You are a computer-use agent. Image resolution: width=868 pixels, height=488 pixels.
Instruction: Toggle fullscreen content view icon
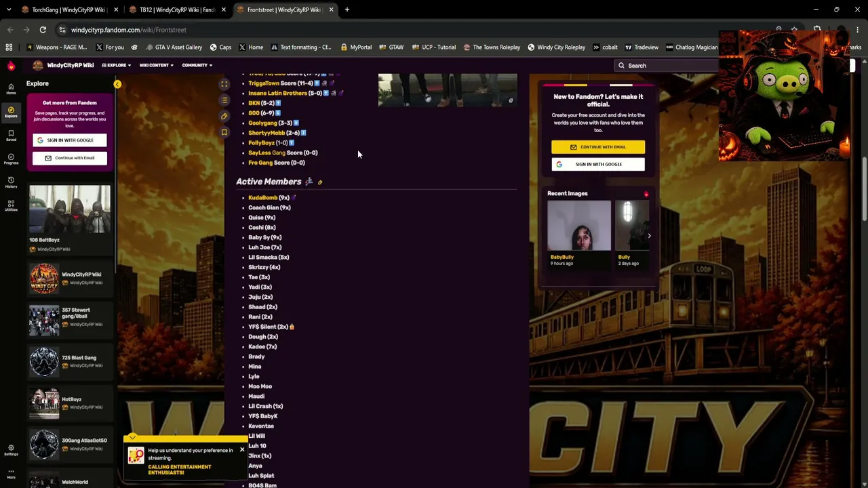[224, 84]
